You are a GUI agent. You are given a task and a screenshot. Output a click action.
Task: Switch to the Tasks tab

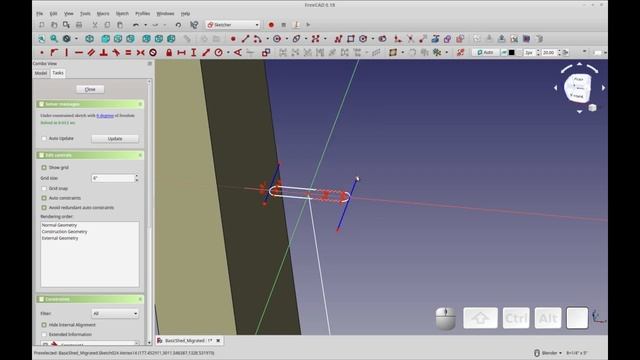pos(58,73)
